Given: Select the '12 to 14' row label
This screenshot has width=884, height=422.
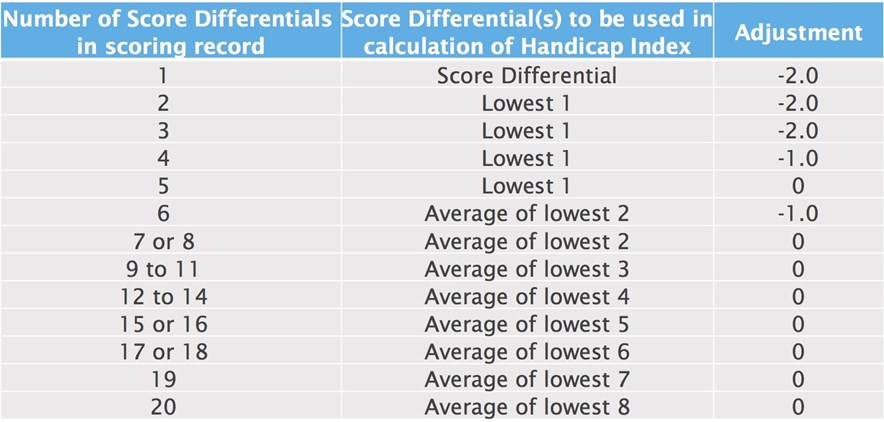Looking at the screenshot, I should (x=163, y=297).
